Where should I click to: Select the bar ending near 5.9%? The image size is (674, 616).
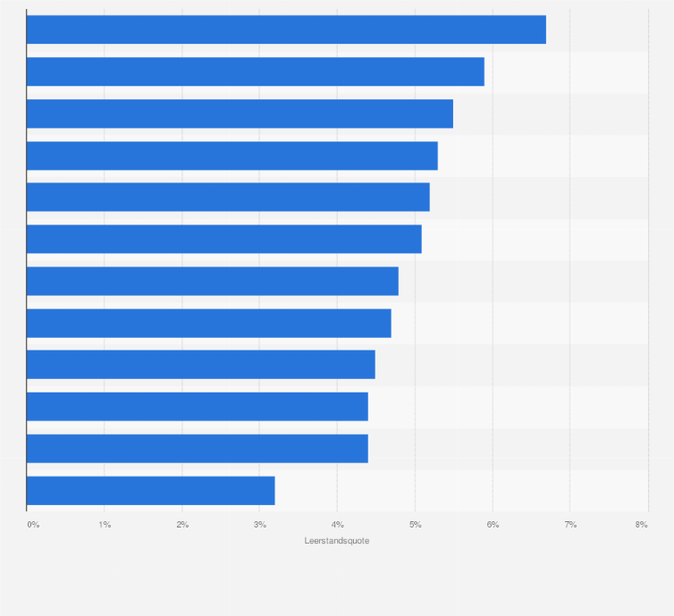[x=256, y=72]
